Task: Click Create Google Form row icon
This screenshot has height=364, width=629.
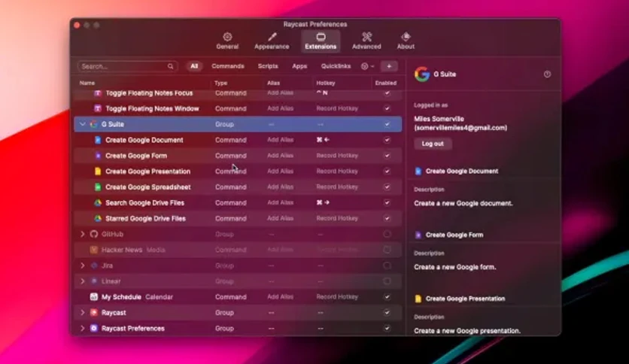Action: click(x=98, y=156)
